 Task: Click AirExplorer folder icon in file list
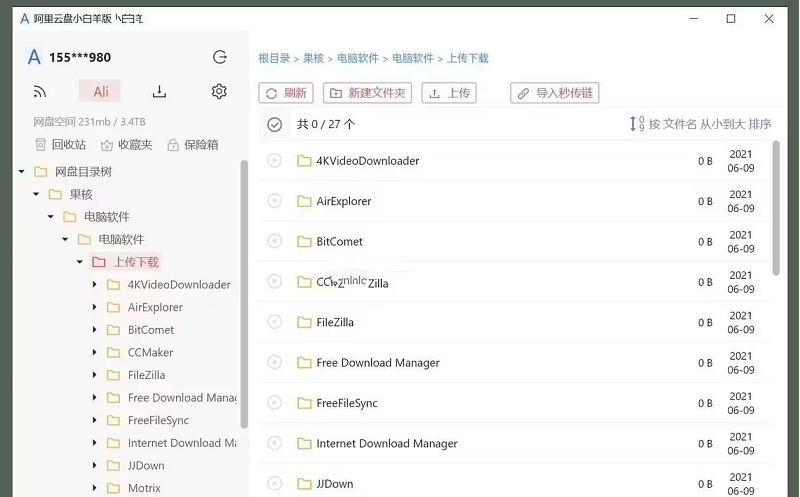point(304,201)
